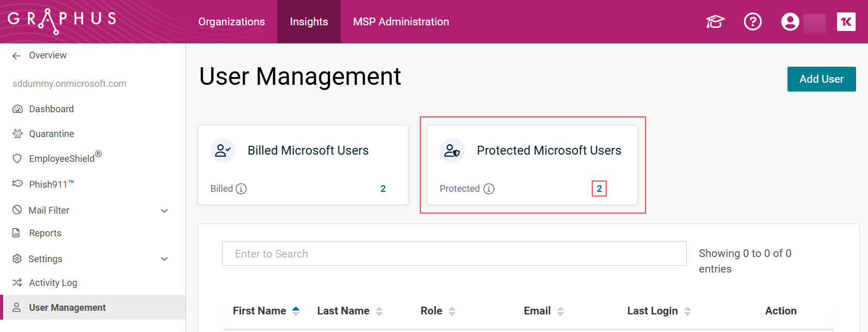The height and width of the screenshot is (332, 868).
Task: Click the Dashboard gauge icon
Action: pyautogui.click(x=18, y=109)
